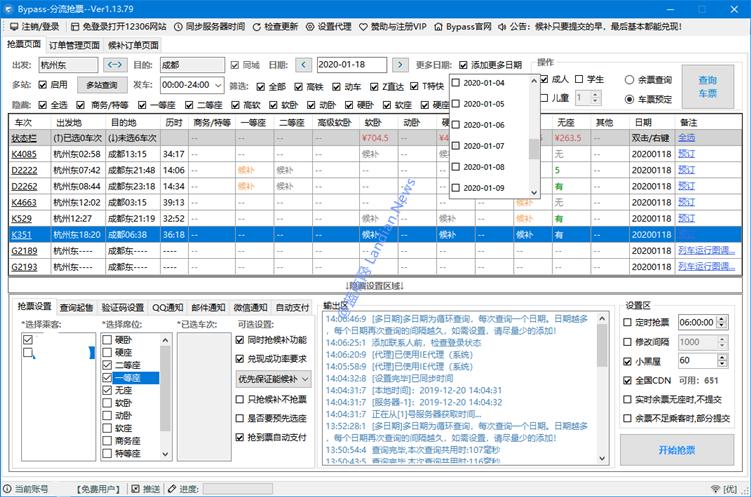This screenshot has width=751, height=497.
Task: Click the 赞助与注册VIP heart icon
Action: pos(364,26)
